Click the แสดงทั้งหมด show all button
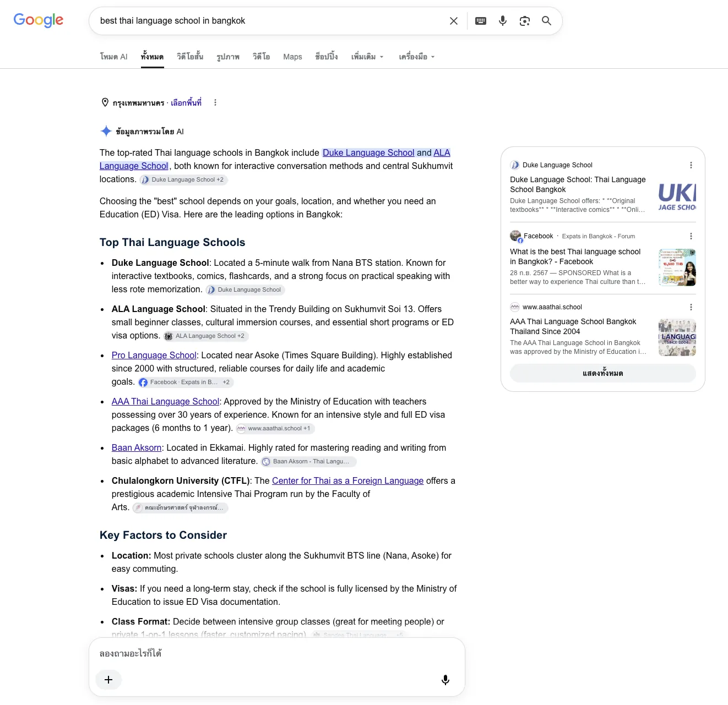The width and height of the screenshot is (728, 705). [603, 373]
